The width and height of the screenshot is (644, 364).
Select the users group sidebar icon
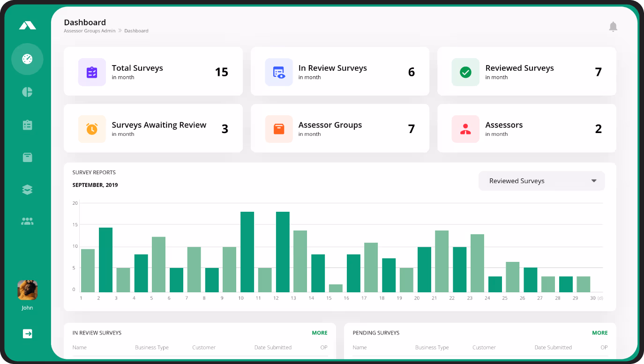coord(27,221)
